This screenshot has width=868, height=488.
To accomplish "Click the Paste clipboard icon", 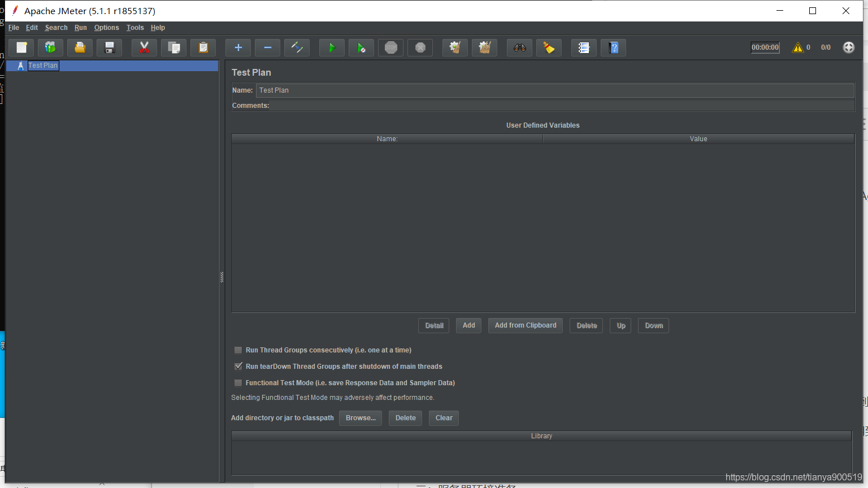I will click(203, 47).
